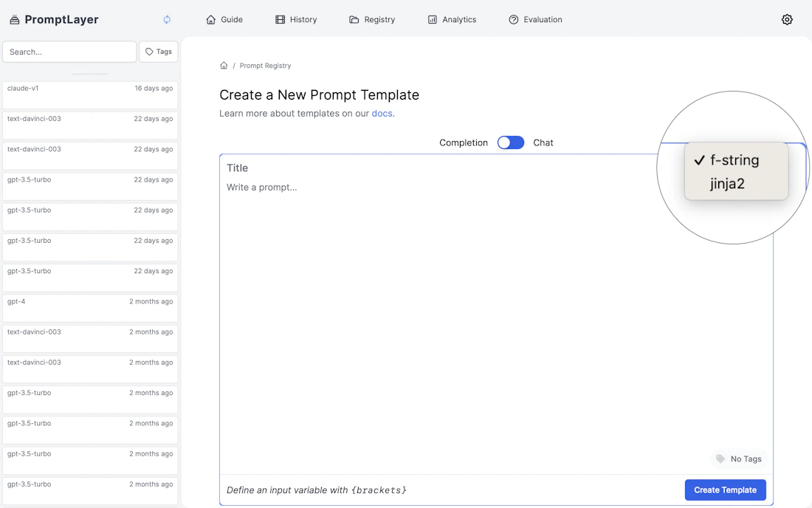This screenshot has width=812, height=508.
Task: Select jinja2 template format
Action: [x=728, y=182]
